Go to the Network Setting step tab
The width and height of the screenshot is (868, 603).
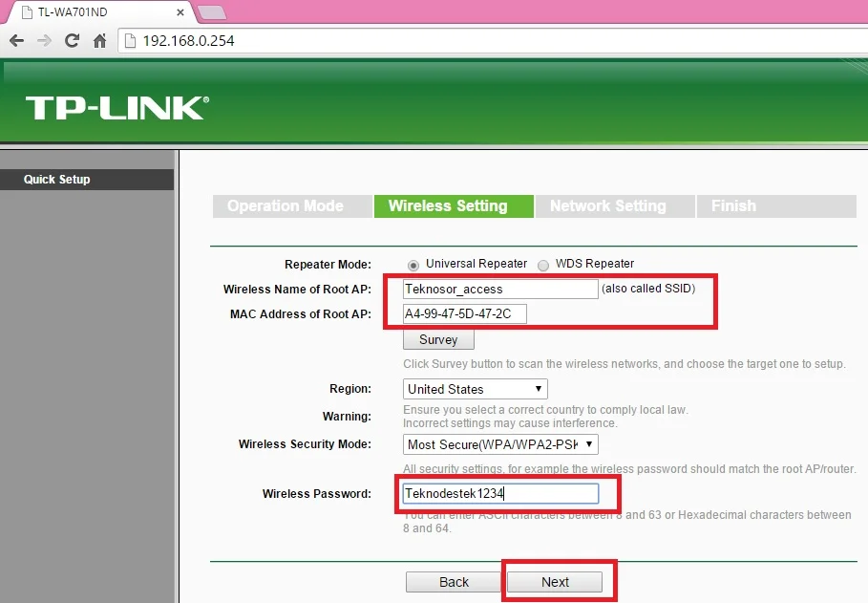click(607, 206)
